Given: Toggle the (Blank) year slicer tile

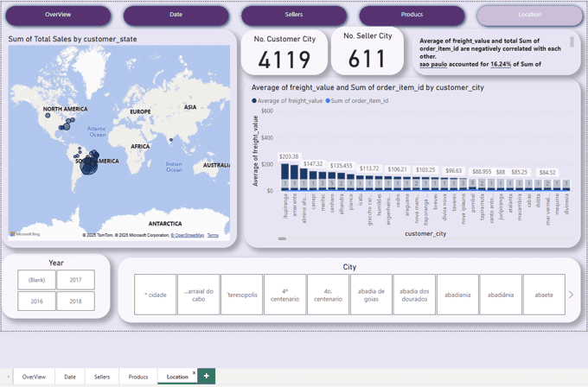Looking at the screenshot, I should [36, 280].
